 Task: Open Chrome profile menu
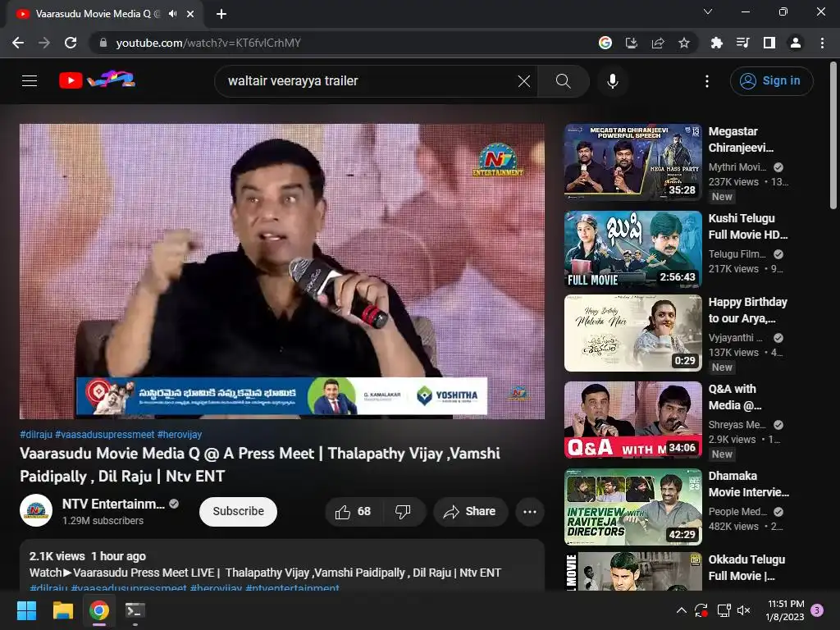coord(796,43)
